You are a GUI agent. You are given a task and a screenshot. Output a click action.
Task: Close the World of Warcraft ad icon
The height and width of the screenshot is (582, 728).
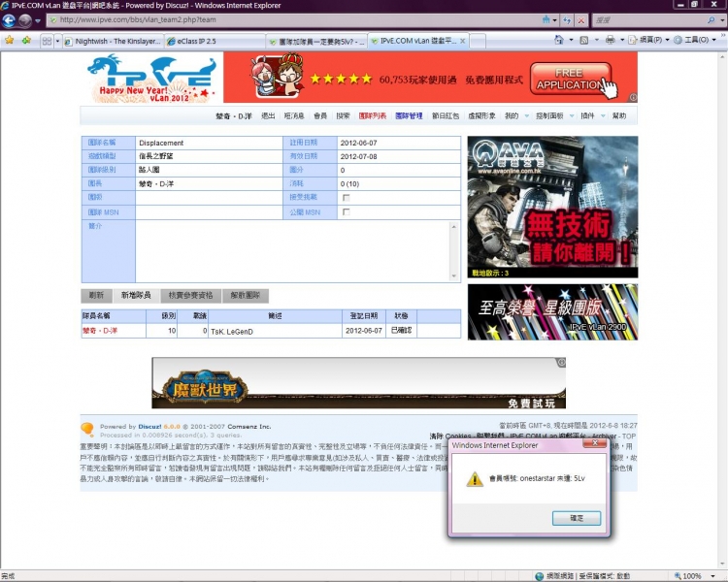pyautogui.click(x=561, y=363)
